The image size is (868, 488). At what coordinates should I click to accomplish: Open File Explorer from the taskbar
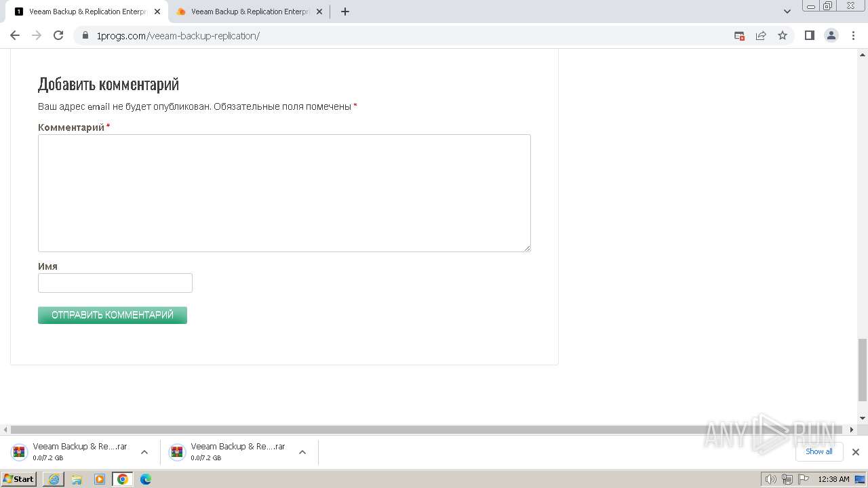click(77, 479)
